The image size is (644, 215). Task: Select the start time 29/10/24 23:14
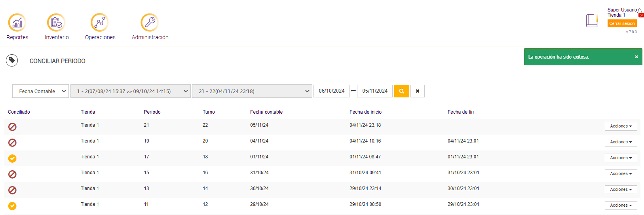365,188
